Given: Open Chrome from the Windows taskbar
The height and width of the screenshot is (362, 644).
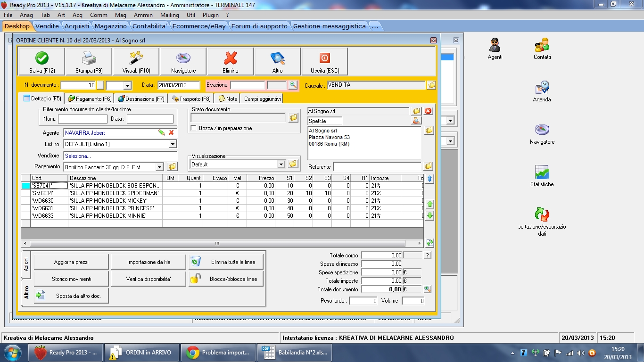Looking at the screenshot, I should coord(219,353).
